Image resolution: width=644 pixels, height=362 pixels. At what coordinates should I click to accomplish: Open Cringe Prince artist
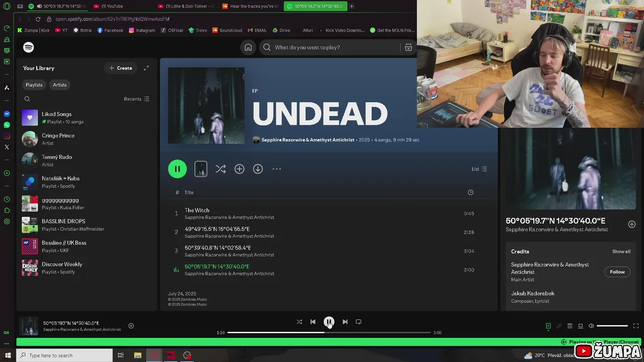87,139
